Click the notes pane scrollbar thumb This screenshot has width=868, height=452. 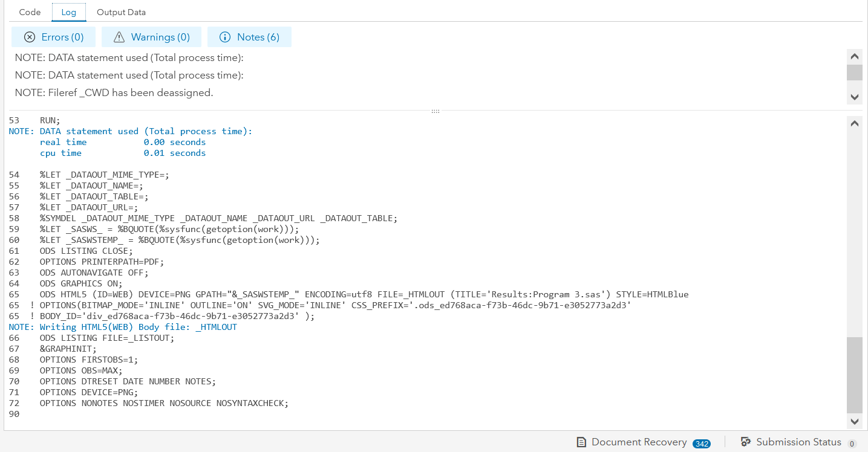coord(854,73)
